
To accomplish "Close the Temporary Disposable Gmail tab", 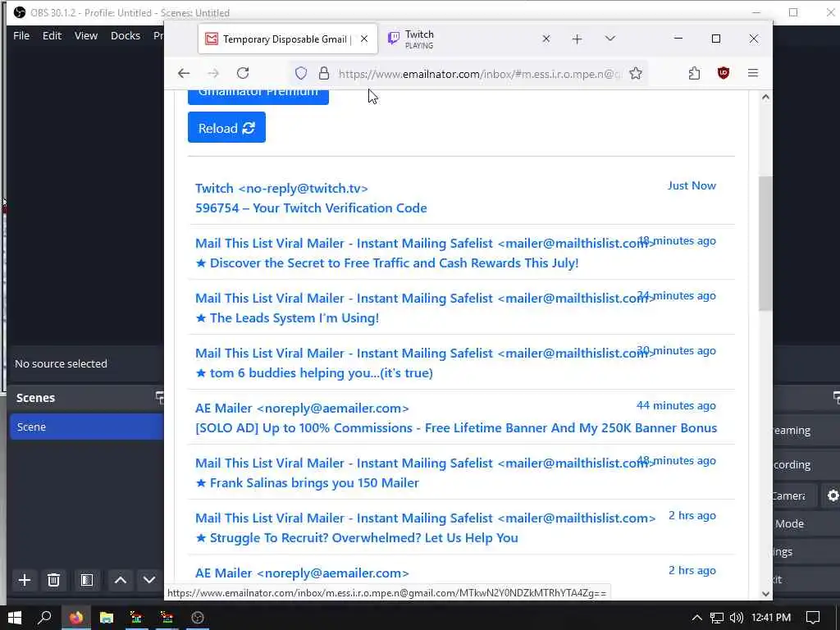I will [x=364, y=39].
